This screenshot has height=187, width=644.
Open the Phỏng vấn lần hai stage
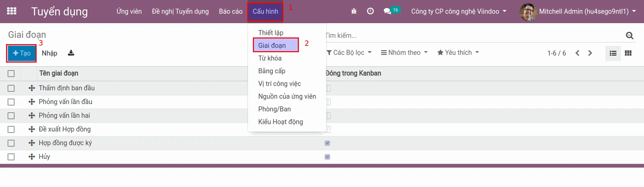[64, 115]
